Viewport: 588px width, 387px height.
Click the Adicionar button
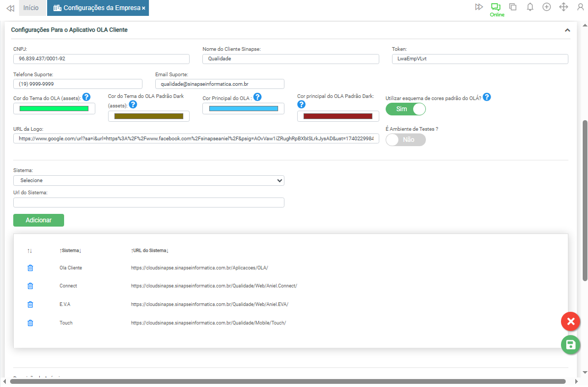click(x=39, y=220)
